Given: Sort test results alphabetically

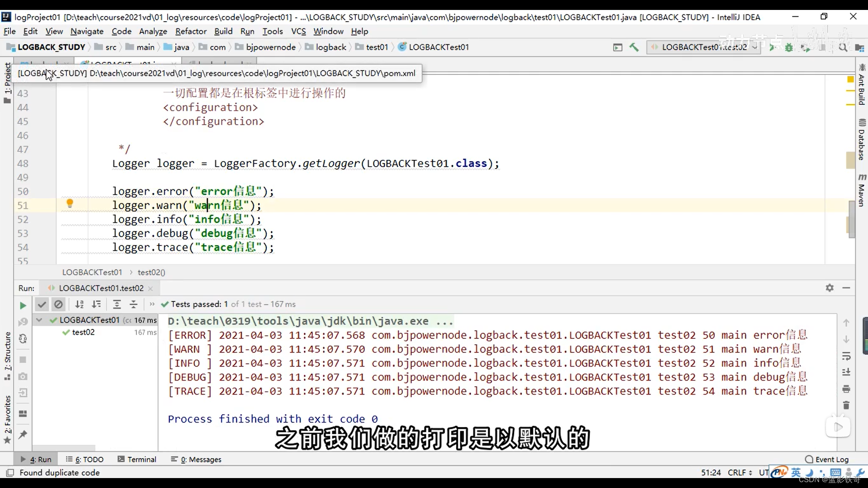Looking at the screenshot, I should pyautogui.click(x=80, y=305).
